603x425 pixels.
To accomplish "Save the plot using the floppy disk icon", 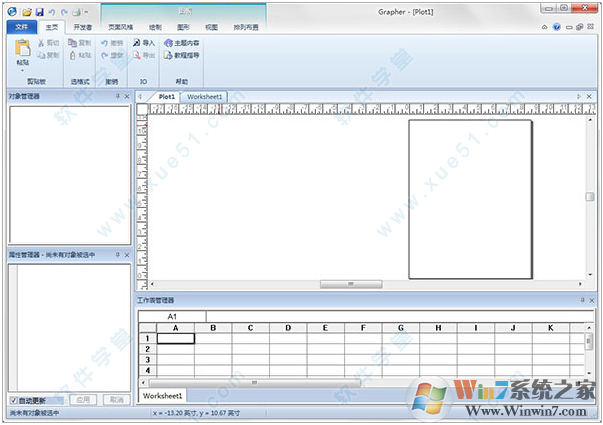I will [x=39, y=12].
